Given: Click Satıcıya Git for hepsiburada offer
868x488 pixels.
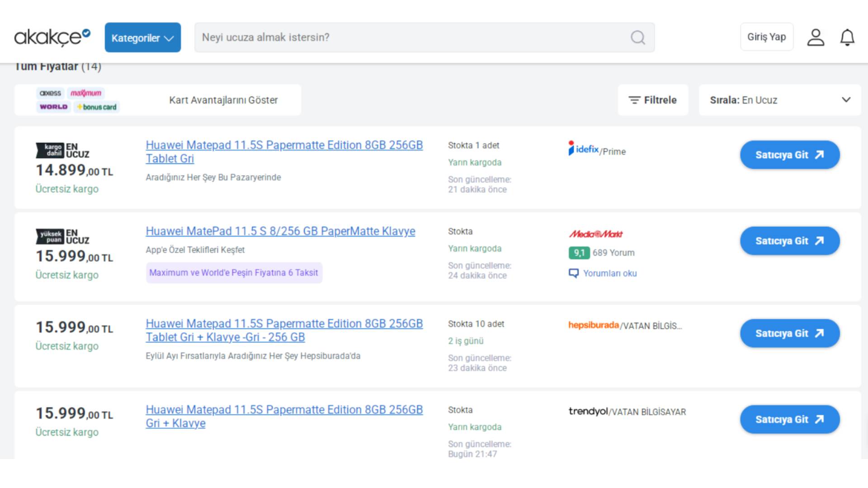Looking at the screenshot, I should click(x=790, y=333).
